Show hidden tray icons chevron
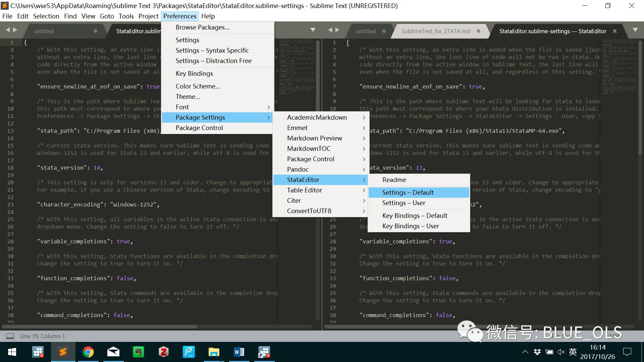The height and width of the screenshot is (362, 644). pos(525,352)
